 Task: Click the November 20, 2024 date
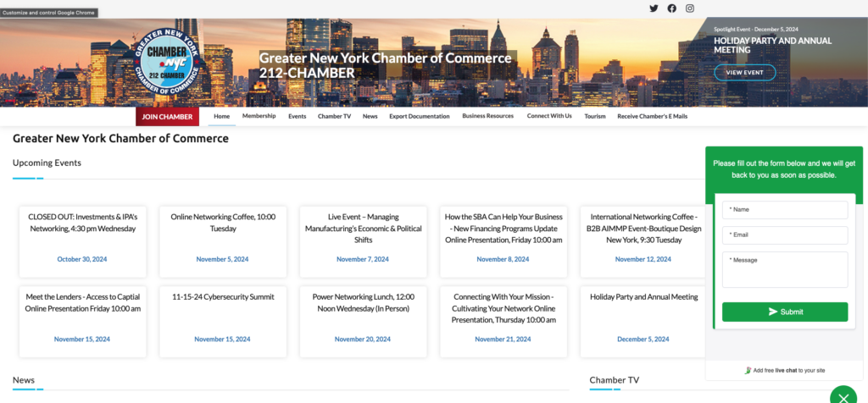coord(363,340)
